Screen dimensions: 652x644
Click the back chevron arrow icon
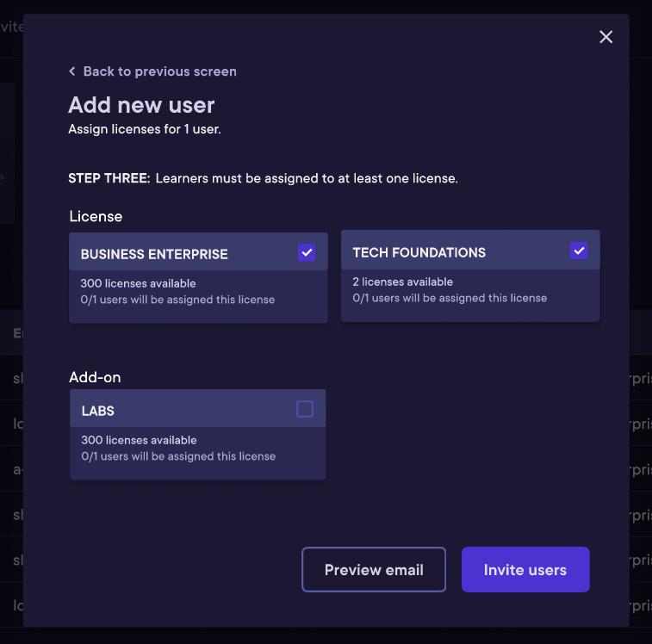tap(72, 71)
